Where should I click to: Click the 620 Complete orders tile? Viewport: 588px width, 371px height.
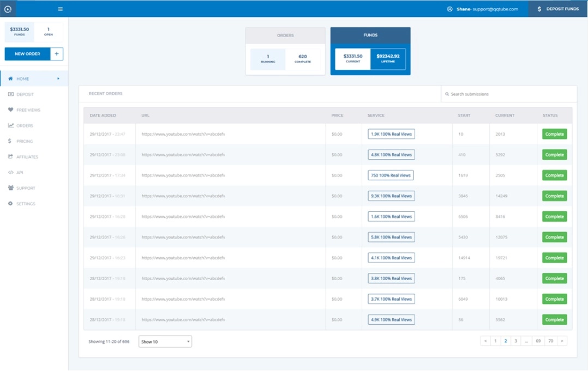coord(303,59)
